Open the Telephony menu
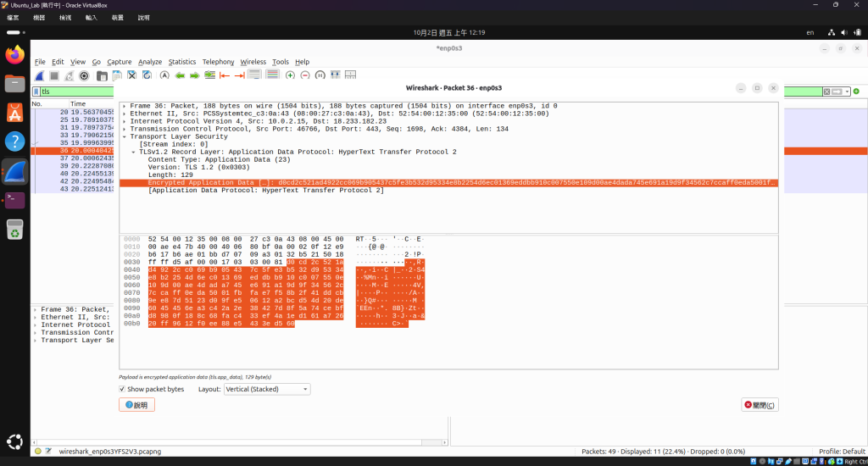 218,62
